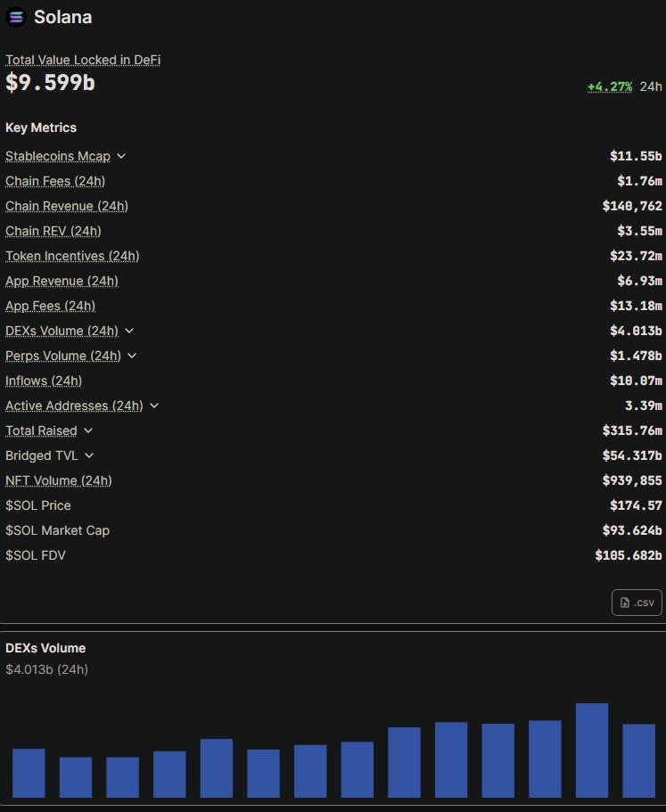Click the $1.76m chain fees value

tap(639, 181)
